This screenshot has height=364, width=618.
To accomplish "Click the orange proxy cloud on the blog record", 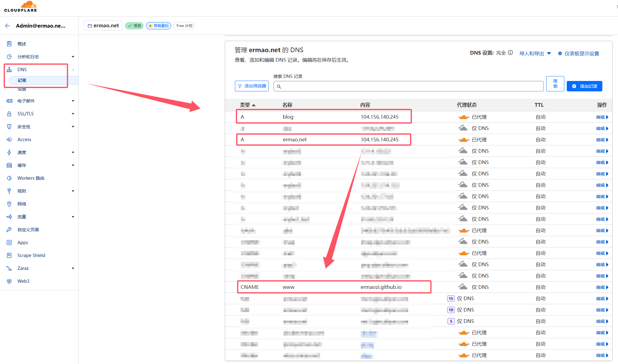I will pyautogui.click(x=463, y=117).
